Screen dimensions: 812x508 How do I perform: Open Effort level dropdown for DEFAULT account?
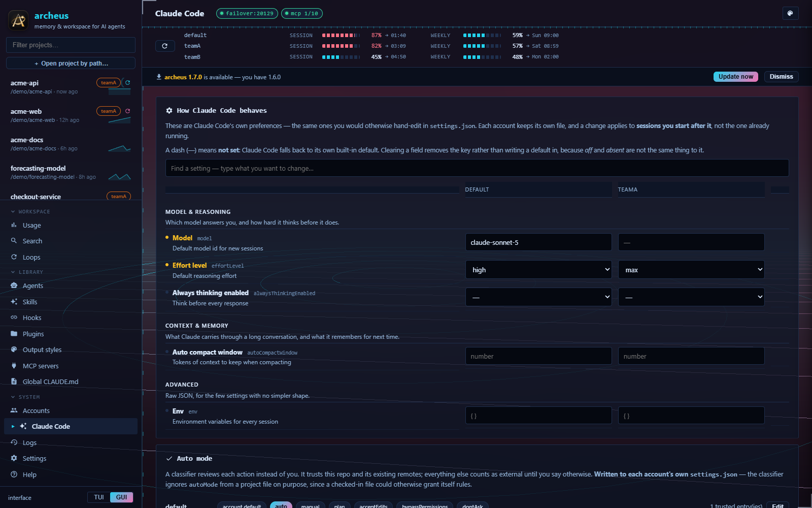point(538,270)
